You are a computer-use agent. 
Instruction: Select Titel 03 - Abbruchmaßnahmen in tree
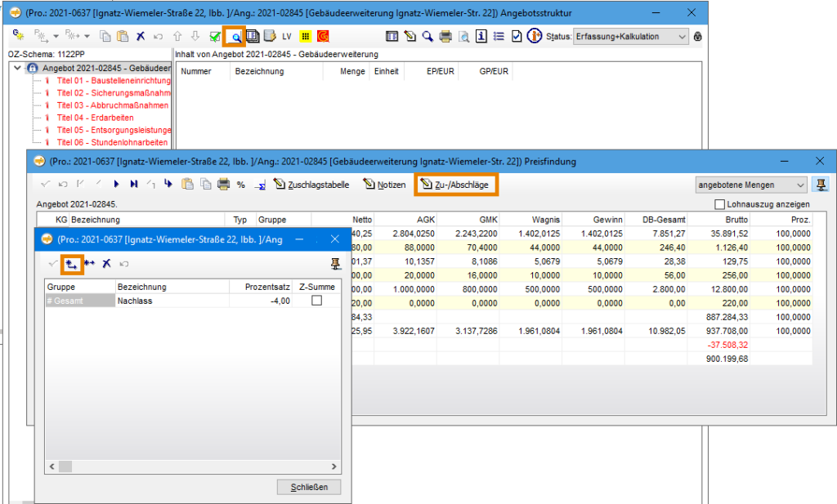pyautogui.click(x=112, y=105)
